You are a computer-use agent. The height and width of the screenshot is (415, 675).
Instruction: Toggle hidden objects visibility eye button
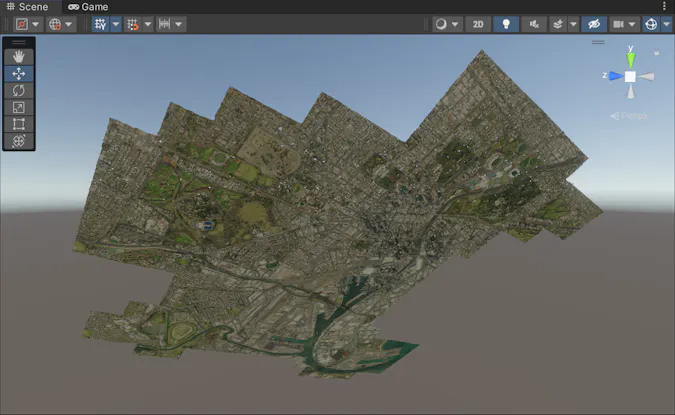594,24
